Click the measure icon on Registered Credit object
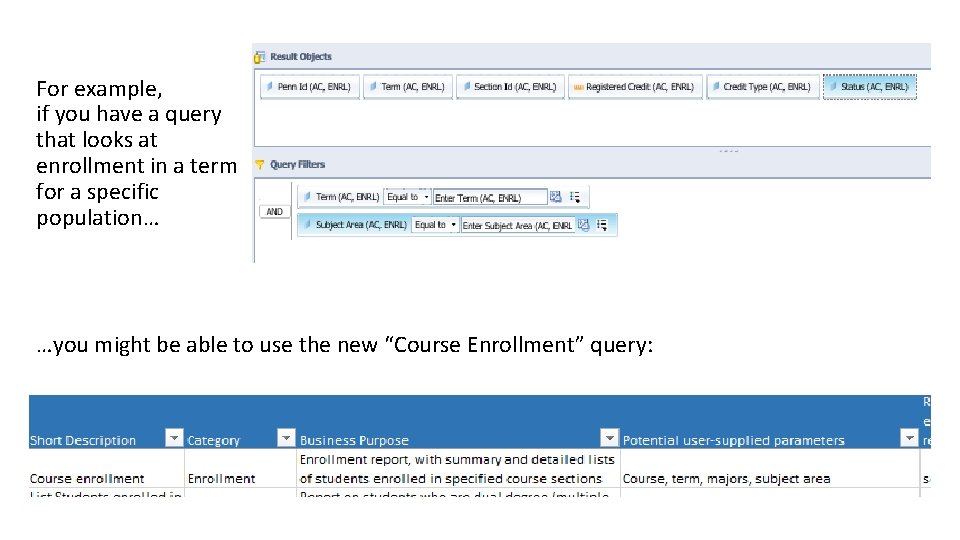This screenshot has height=540, width=960. tap(578, 87)
